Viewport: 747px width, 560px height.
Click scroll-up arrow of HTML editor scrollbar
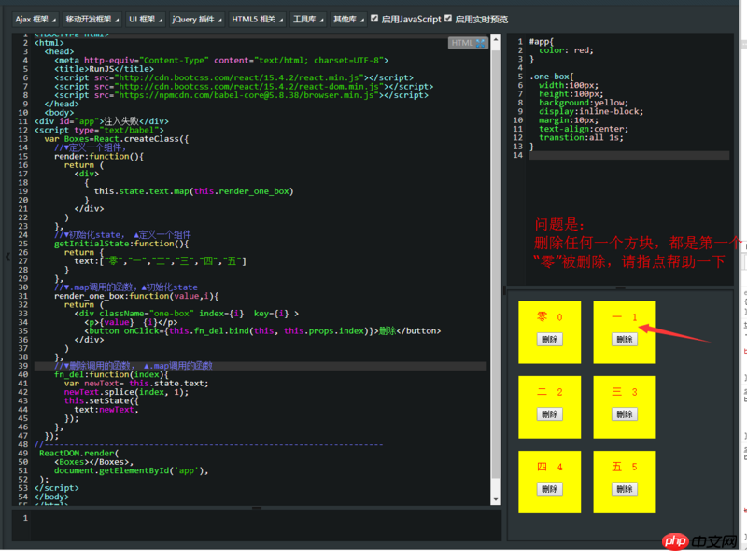pos(496,39)
